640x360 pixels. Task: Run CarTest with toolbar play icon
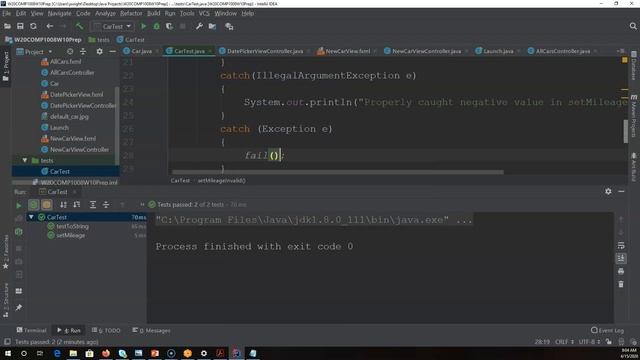[143, 27]
